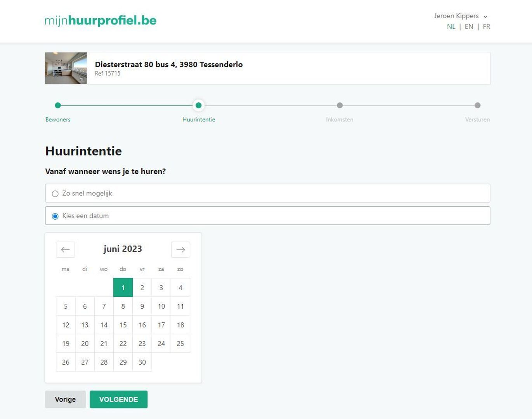The height and width of the screenshot is (419, 532).
Task: Select June 23 in the calendar
Action: 142,343
